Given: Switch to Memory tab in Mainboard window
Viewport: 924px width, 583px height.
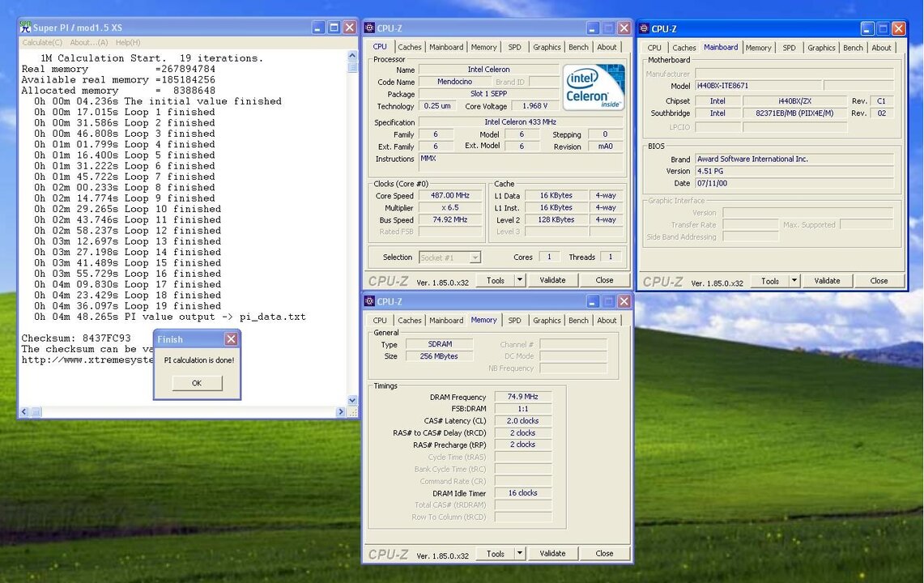Looking at the screenshot, I should pos(759,48).
